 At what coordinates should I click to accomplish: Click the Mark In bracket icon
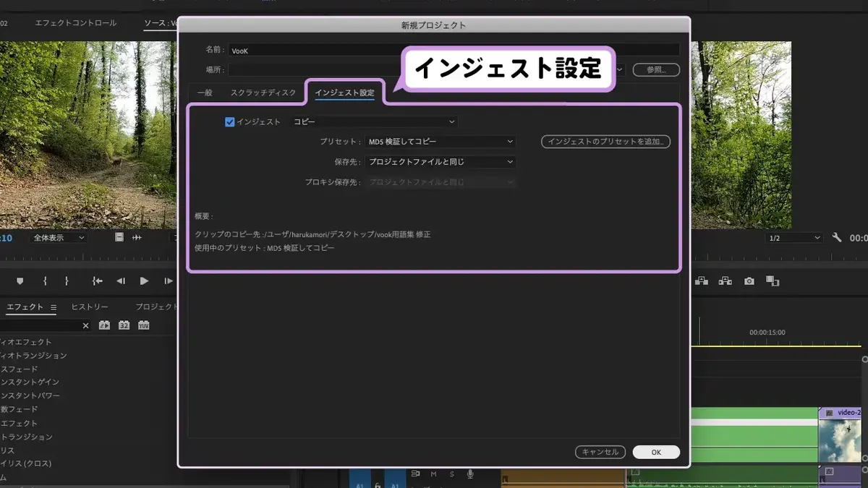point(45,281)
